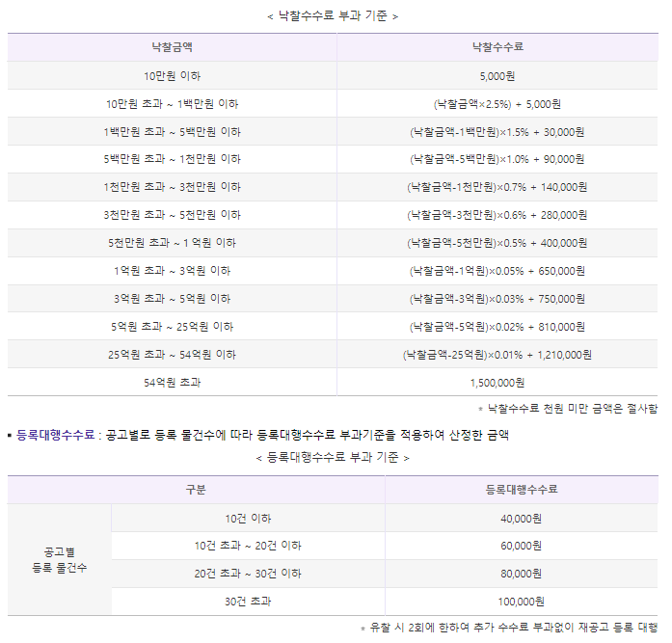Click the '등록대행수수료' column header

[x=522, y=489]
